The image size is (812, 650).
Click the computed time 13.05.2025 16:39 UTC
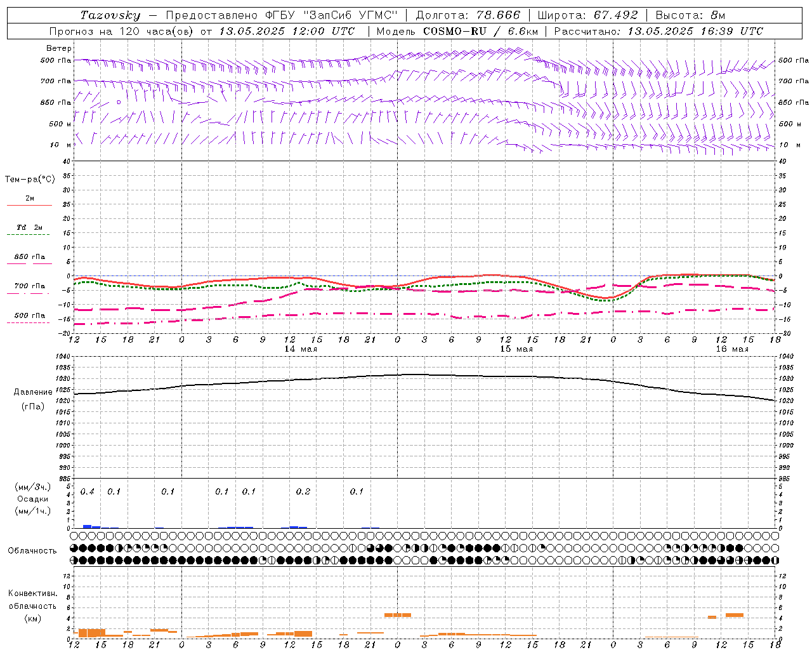695,31
